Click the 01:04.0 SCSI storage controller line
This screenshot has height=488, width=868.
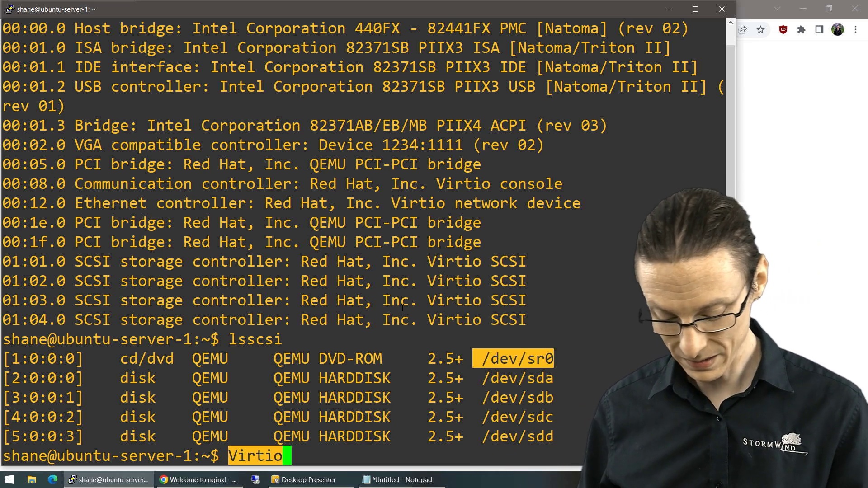click(x=264, y=319)
